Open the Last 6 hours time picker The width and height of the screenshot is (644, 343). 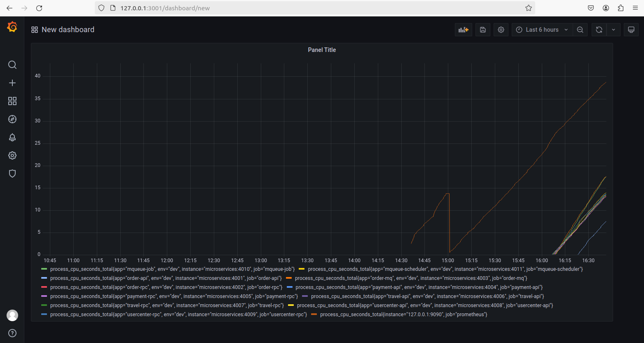[542, 30]
